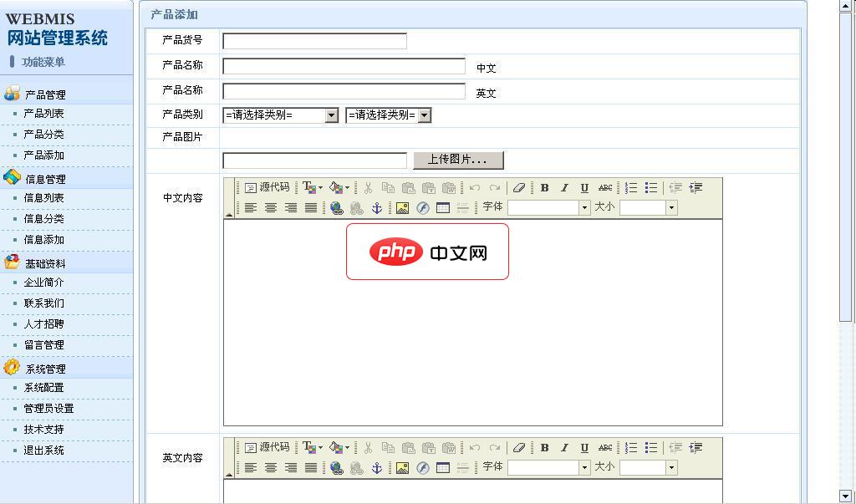Screen dimensions: 856x504
Task: Insert bulleted list in the 中文内容 editor
Action: click(x=651, y=188)
